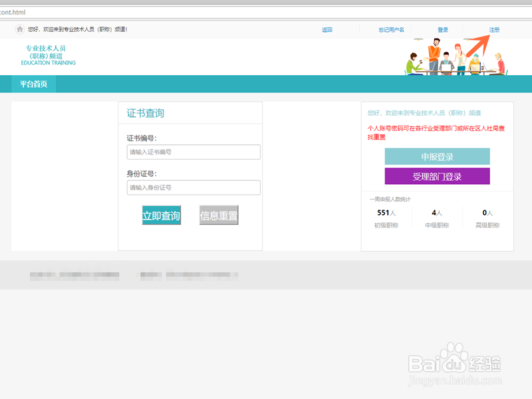This screenshot has width=532, height=399.
Task: Open the 注册 registration link
Action: (x=494, y=30)
